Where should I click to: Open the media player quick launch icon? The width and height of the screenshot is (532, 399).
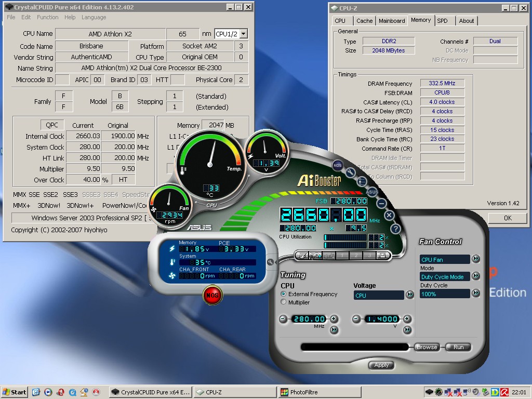[x=48, y=392]
